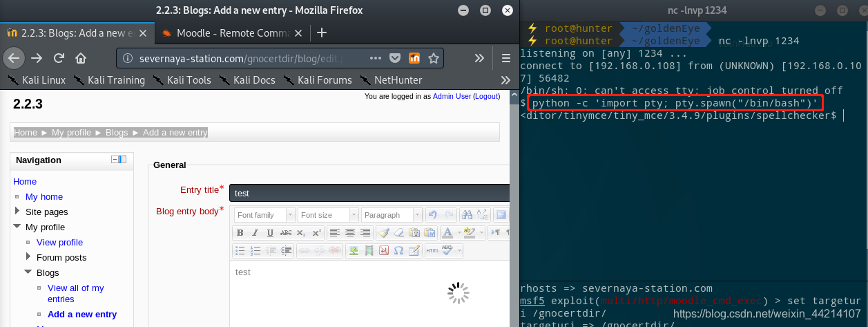Align text left in editor
Screen dimensions: 868x327
[x=335, y=233]
